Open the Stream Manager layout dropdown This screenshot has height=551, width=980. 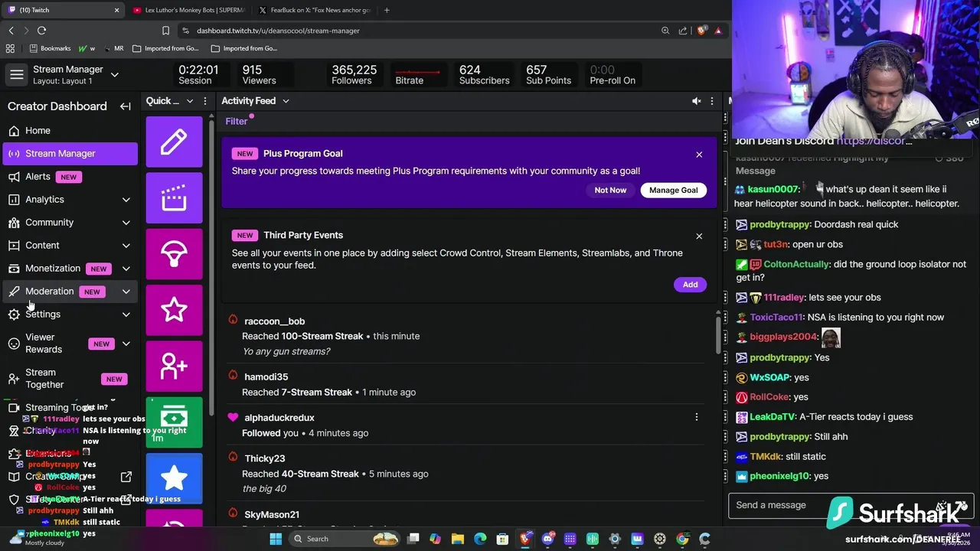[114, 75]
